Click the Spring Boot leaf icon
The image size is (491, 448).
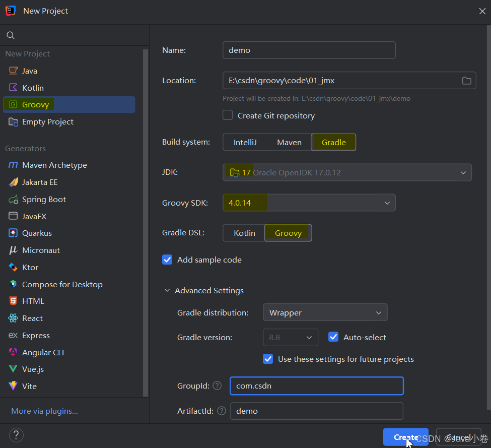[13, 199]
